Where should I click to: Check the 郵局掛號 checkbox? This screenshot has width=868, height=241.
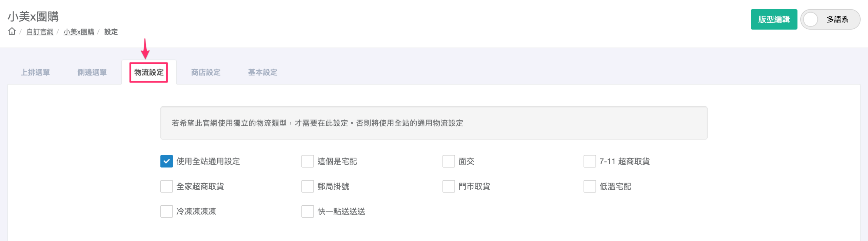pos(308,186)
